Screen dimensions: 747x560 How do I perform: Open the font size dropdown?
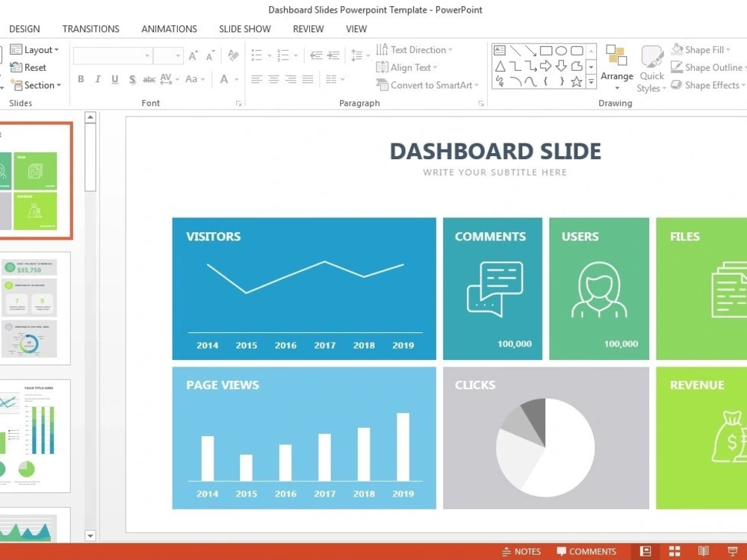tap(179, 56)
